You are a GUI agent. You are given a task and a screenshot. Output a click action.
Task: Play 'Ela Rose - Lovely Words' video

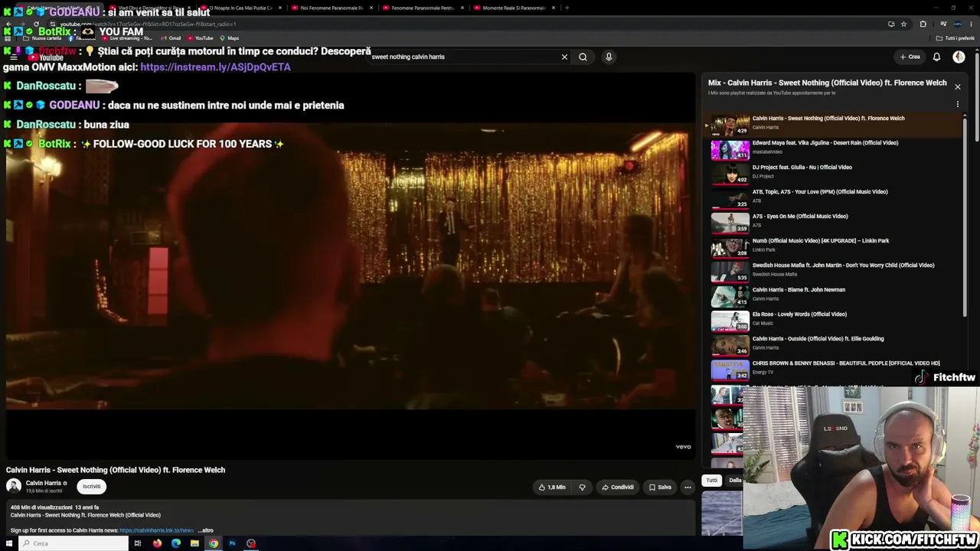coord(835,321)
